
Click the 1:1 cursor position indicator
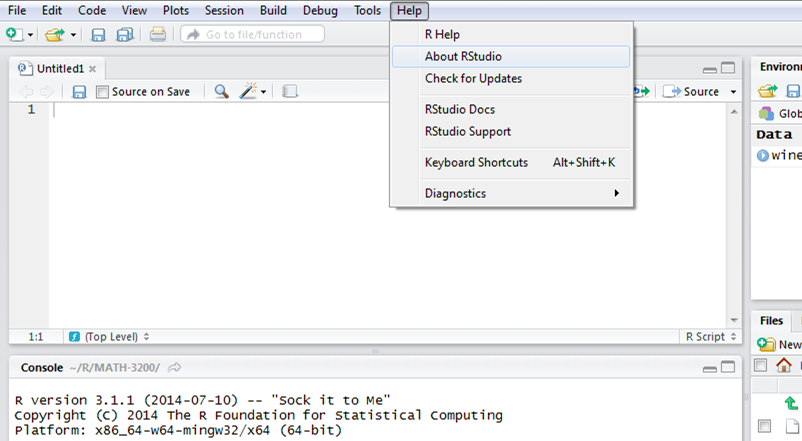(36, 337)
